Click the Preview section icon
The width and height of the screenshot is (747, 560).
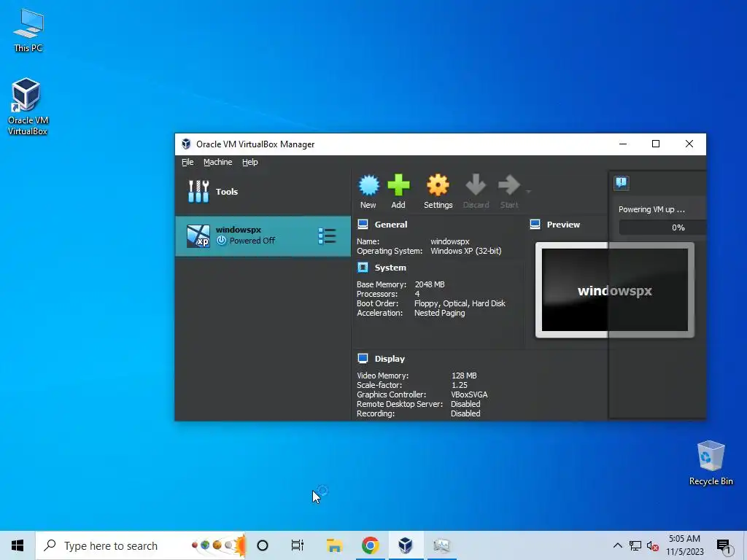coord(535,225)
